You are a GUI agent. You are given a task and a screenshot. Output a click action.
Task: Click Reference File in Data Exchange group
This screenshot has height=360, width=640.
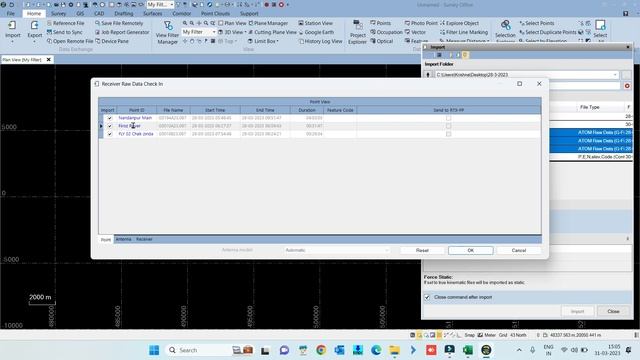click(66, 23)
